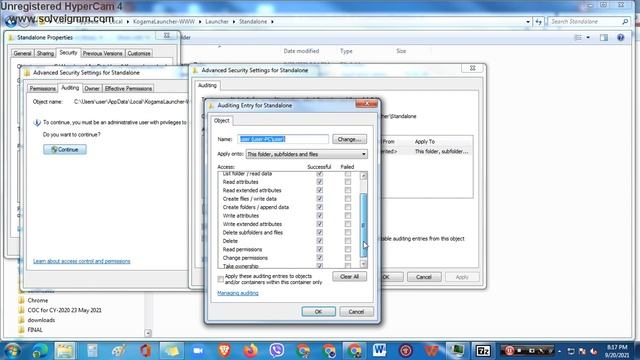
Task: Open Sticky Notes taskbar icon
Action: [x=172, y=351]
